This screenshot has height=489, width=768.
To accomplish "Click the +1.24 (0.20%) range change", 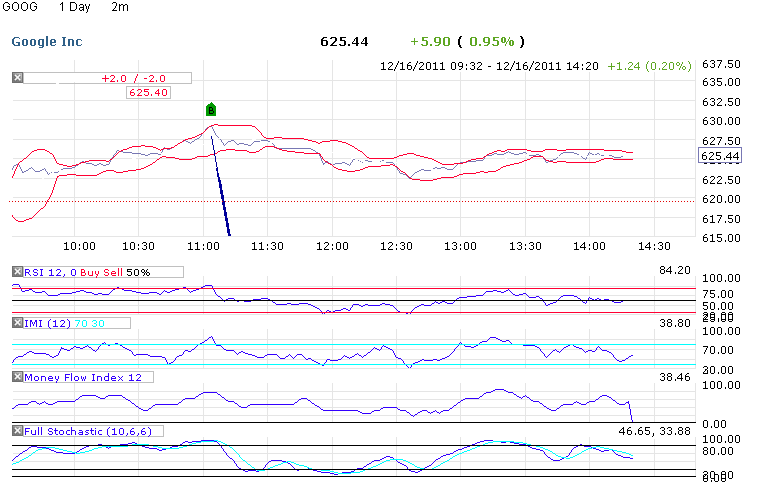I will point(649,66).
